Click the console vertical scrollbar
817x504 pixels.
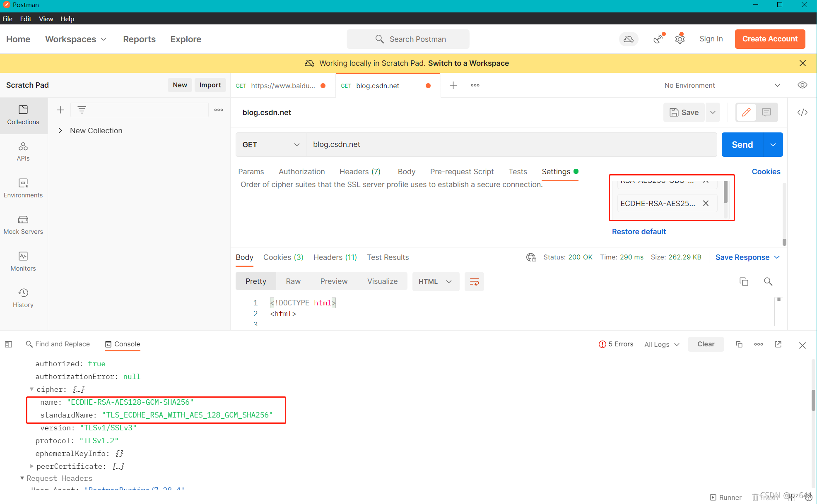click(813, 400)
